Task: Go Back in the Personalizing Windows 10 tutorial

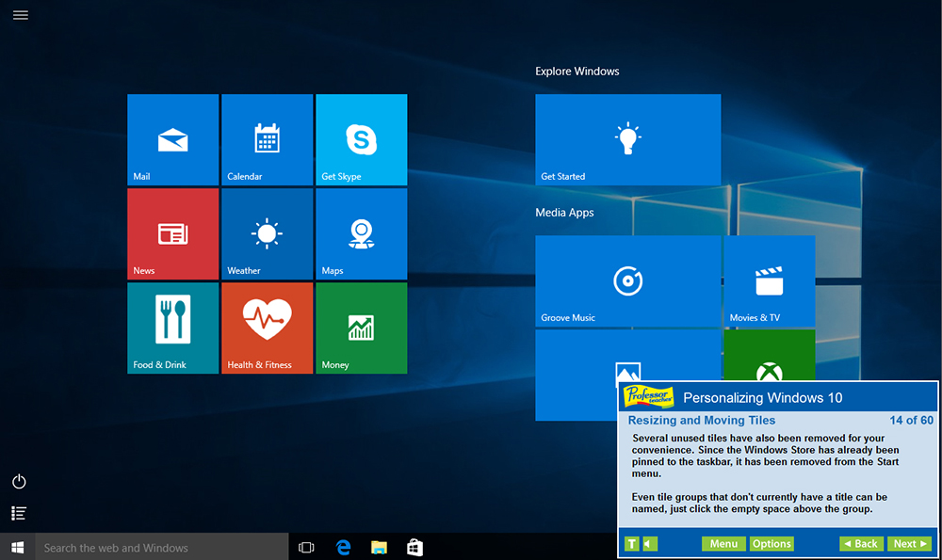Action: [x=861, y=543]
